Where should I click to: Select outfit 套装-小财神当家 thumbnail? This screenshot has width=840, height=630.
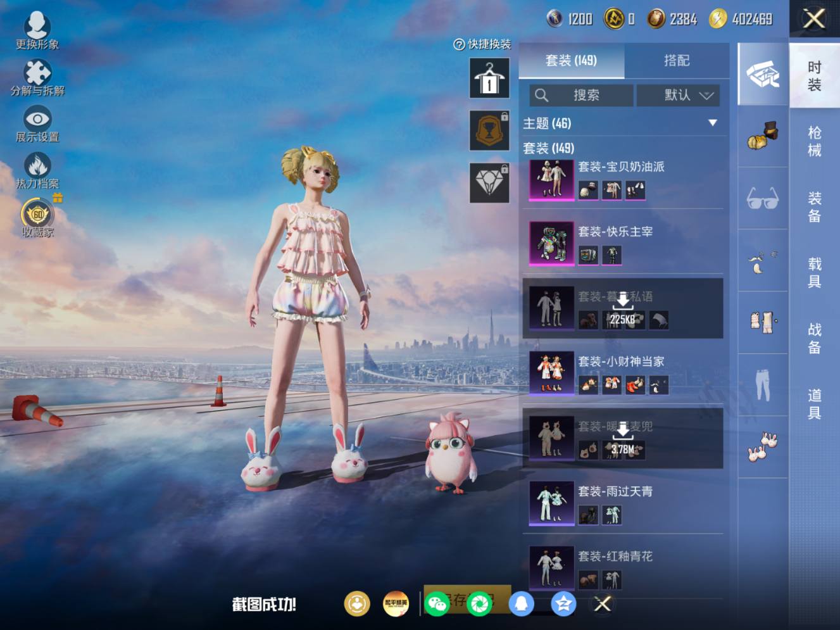pyautogui.click(x=551, y=374)
